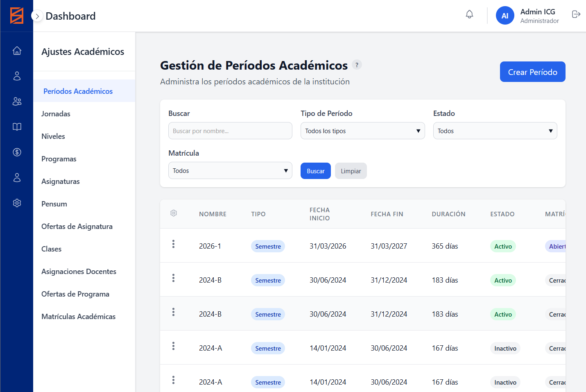Open the notifications bell icon
This screenshot has height=392, width=586.
coord(469,14)
